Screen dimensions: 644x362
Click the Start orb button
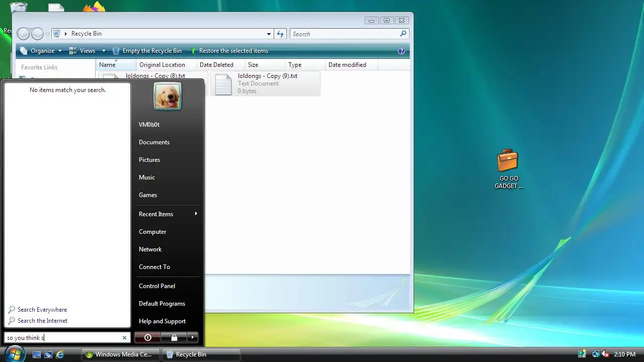pos(15,354)
